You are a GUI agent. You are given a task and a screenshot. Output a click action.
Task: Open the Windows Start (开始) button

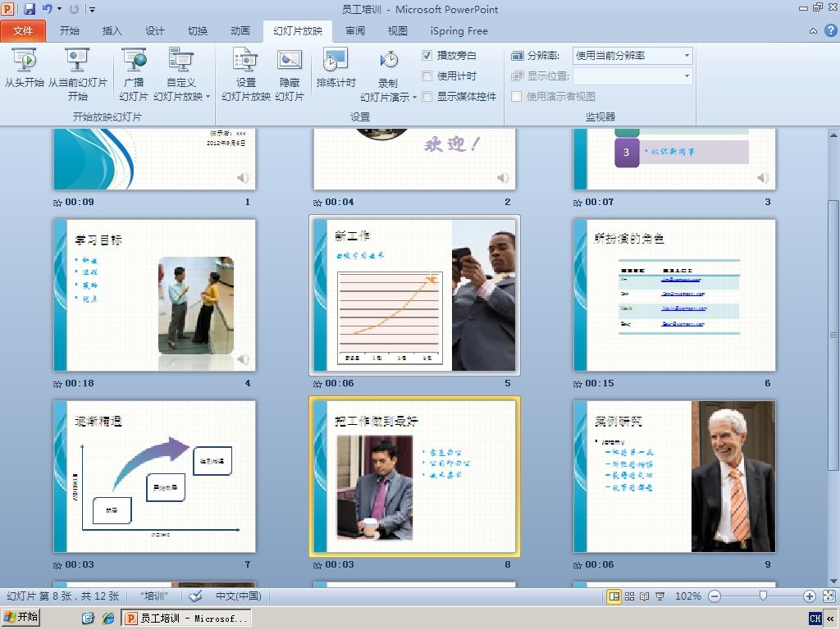[21, 618]
